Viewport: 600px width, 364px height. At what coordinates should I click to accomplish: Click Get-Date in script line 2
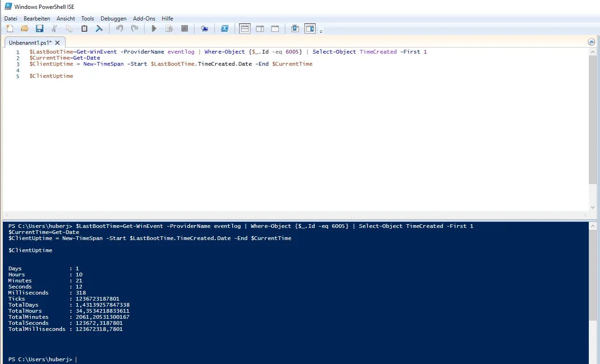[87, 58]
